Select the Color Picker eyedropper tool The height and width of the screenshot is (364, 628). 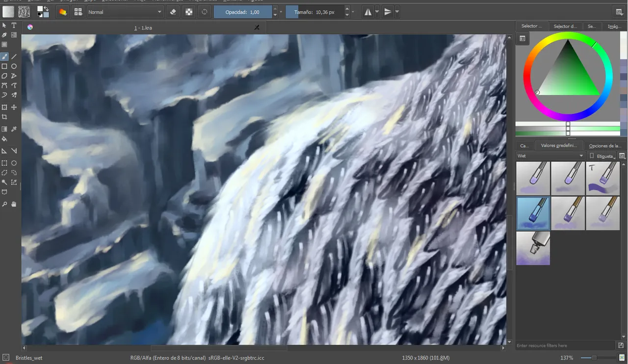[14, 130]
